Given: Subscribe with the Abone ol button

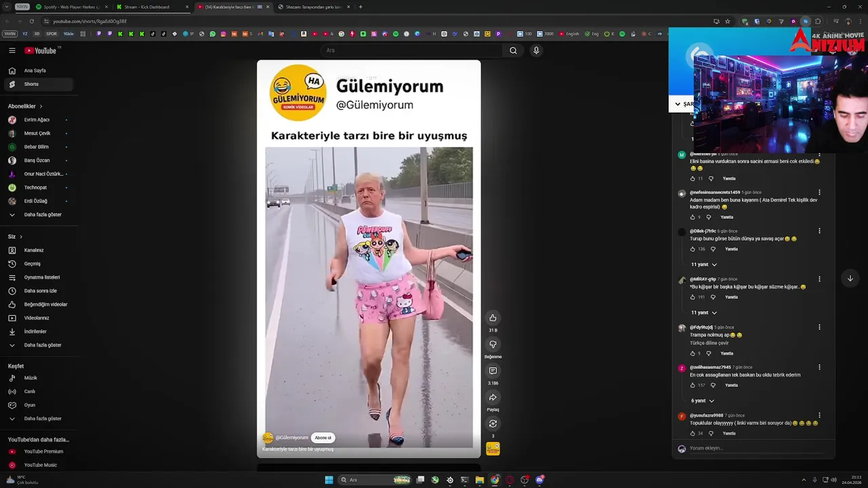Looking at the screenshot, I should click(x=323, y=438).
